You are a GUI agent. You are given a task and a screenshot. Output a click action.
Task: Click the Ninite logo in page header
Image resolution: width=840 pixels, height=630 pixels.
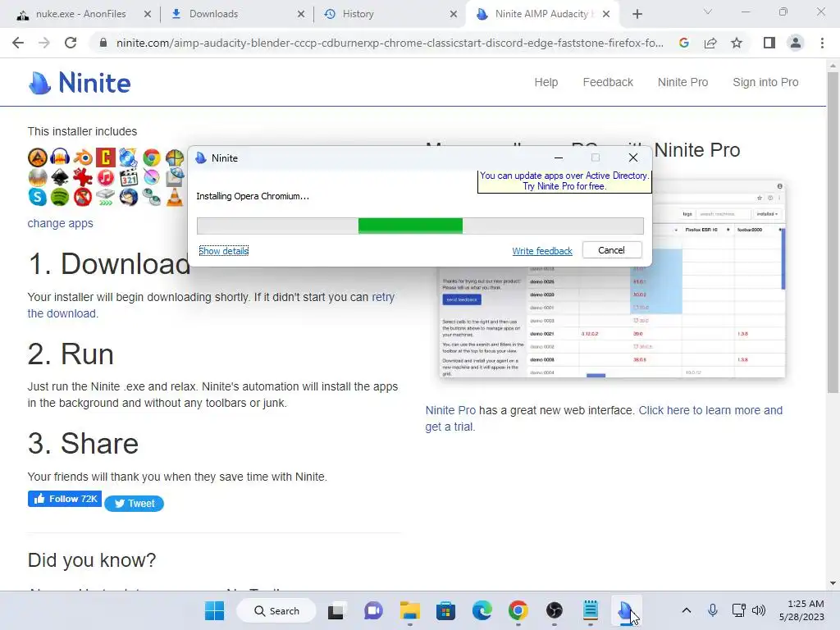point(80,83)
